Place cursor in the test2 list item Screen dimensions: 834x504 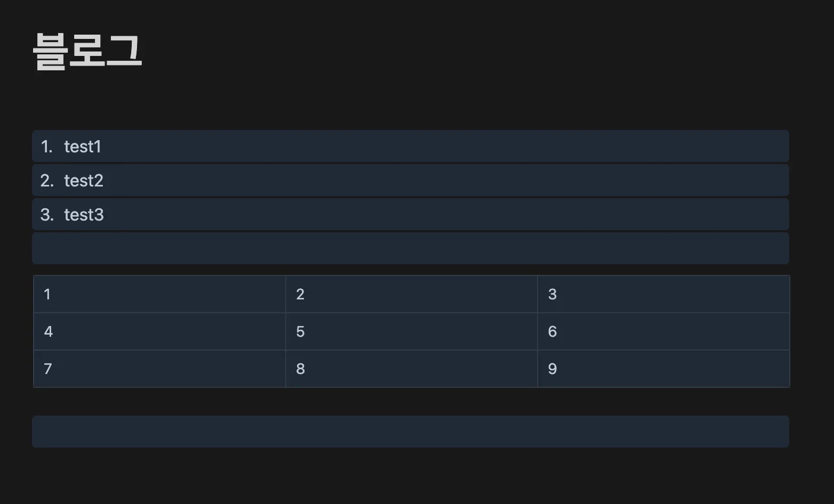pos(84,181)
